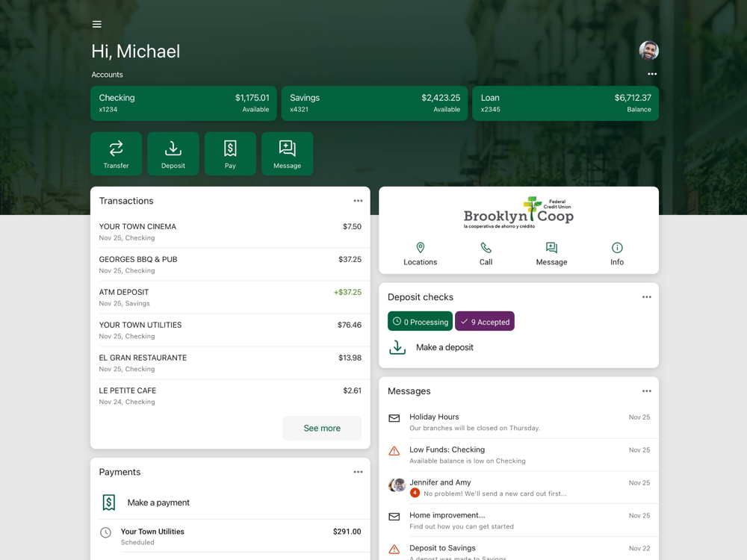Click envelope icon for Home improvement
The height and width of the screenshot is (560, 747).
pyautogui.click(x=394, y=517)
